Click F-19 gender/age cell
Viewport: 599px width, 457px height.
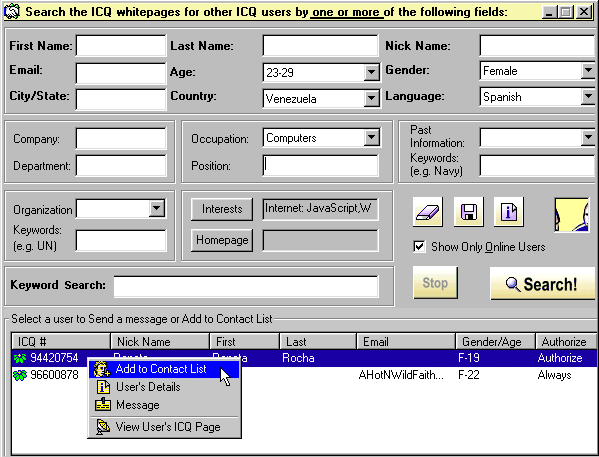pyautogui.click(x=468, y=358)
